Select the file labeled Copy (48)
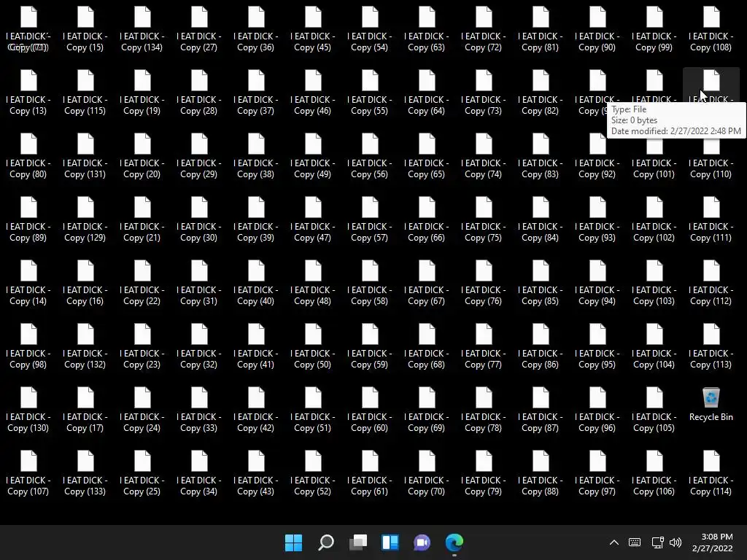747x560 pixels. pyautogui.click(x=313, y=282)
